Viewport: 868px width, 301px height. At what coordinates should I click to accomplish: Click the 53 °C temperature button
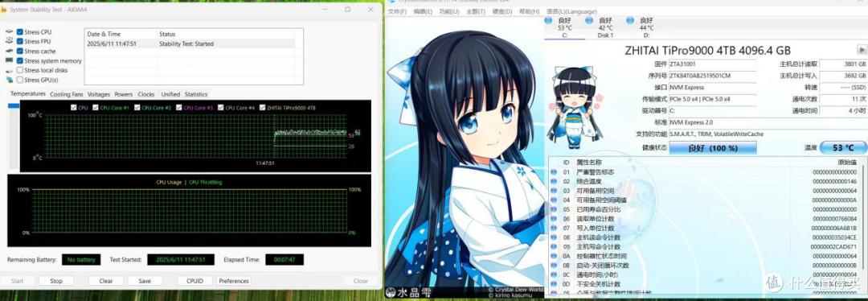click(x=843, y=148)
